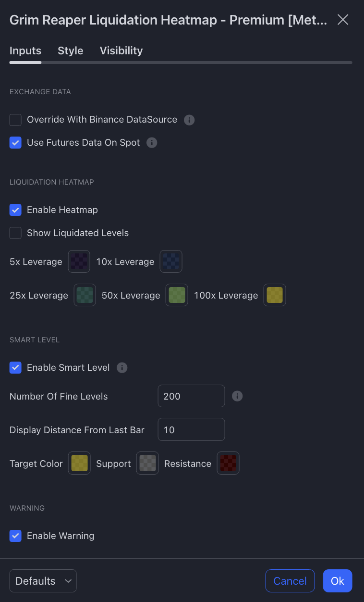Screen dimensions: 364x602
Task: Click info icon next to Use Futures Data
Action: (152, 143)
